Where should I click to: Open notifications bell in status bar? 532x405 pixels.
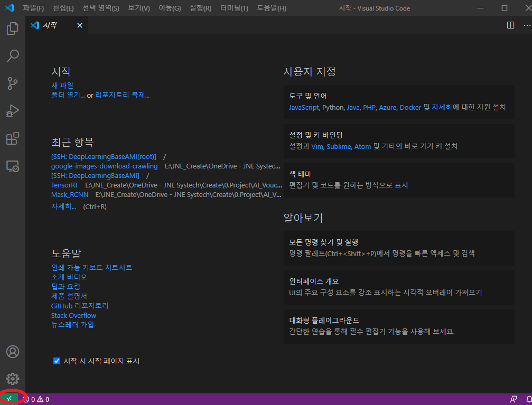(529, 399)
